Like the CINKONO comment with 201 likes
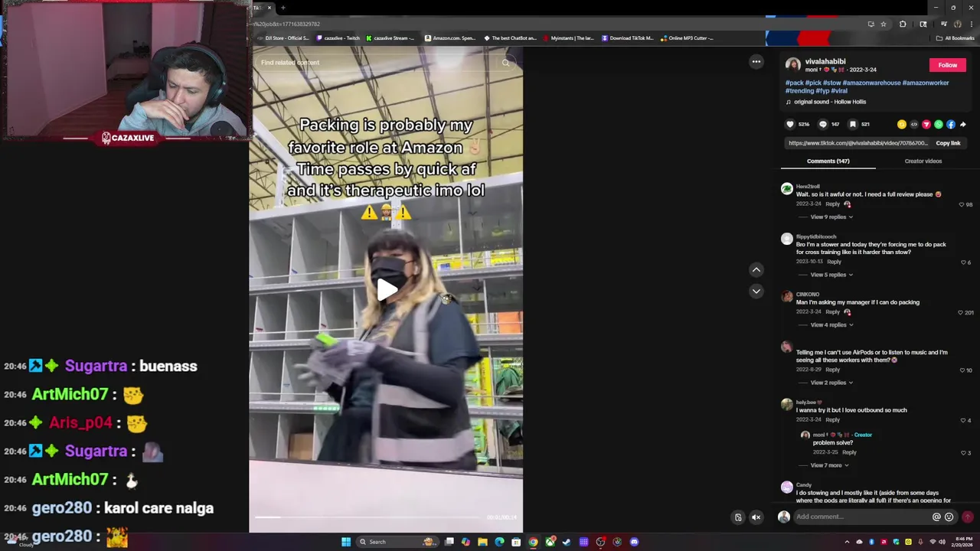This screenshot has height=551, width=980. 960,312
